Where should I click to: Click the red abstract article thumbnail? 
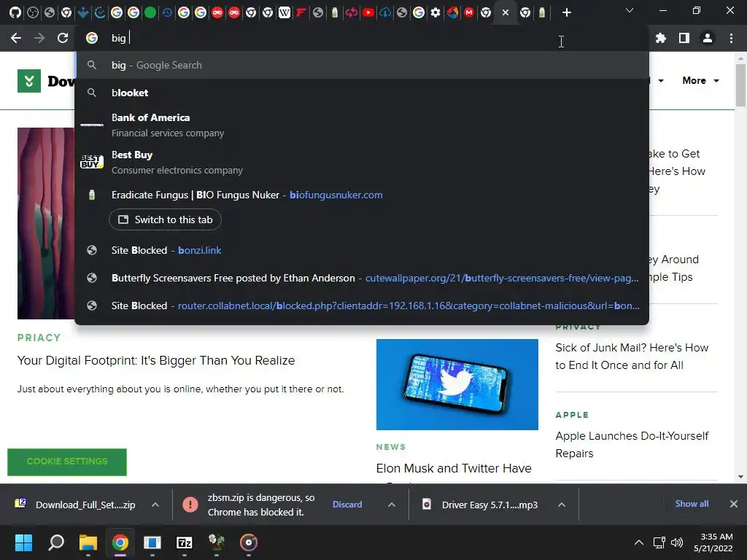pyautogui.click(x=46, y=223)
